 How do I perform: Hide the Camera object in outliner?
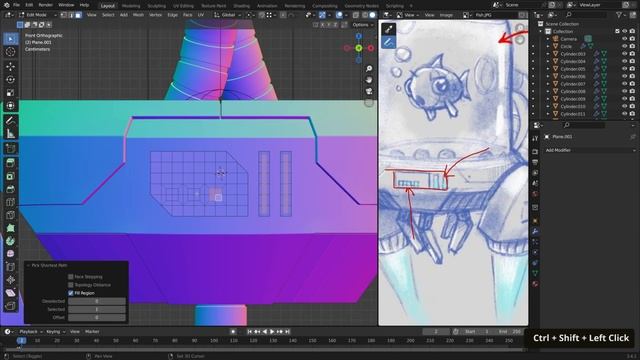[624, 39]
